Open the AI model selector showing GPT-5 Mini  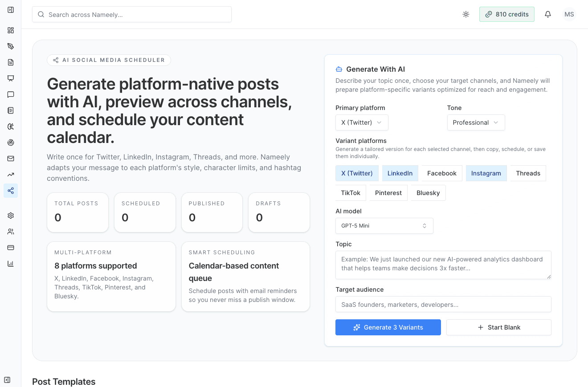(x=384, y=225)
